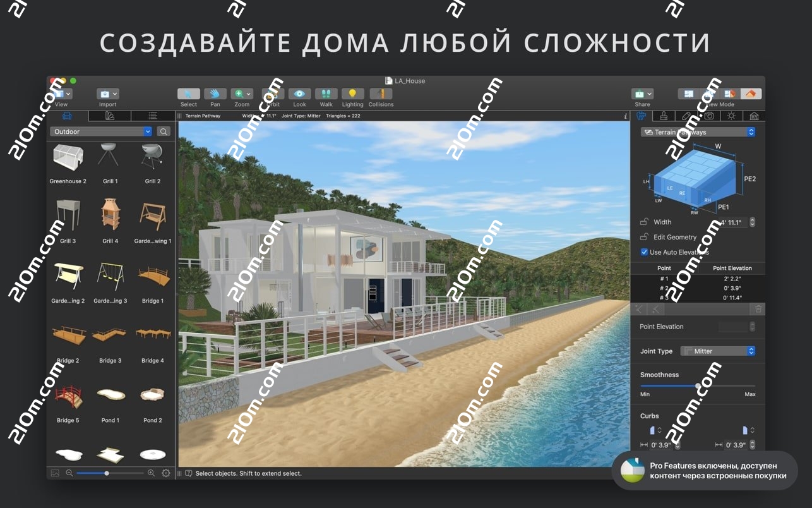
Task: Select the Pan hand tool
Action: click(x=215, y=94)
